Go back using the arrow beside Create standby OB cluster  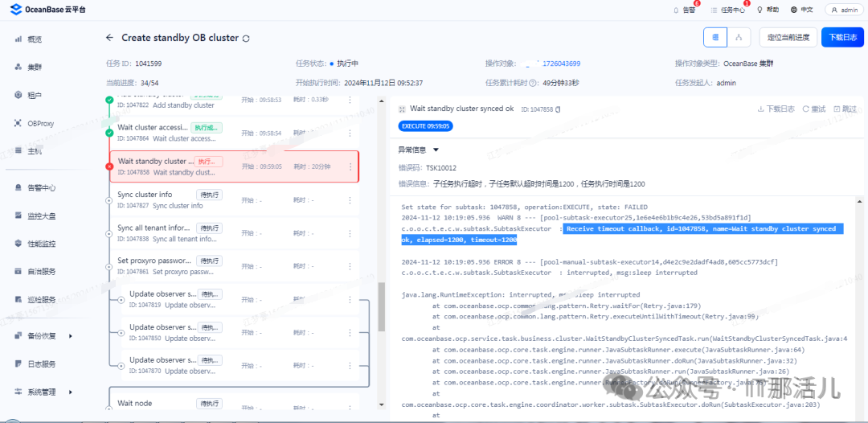point(109,38)
